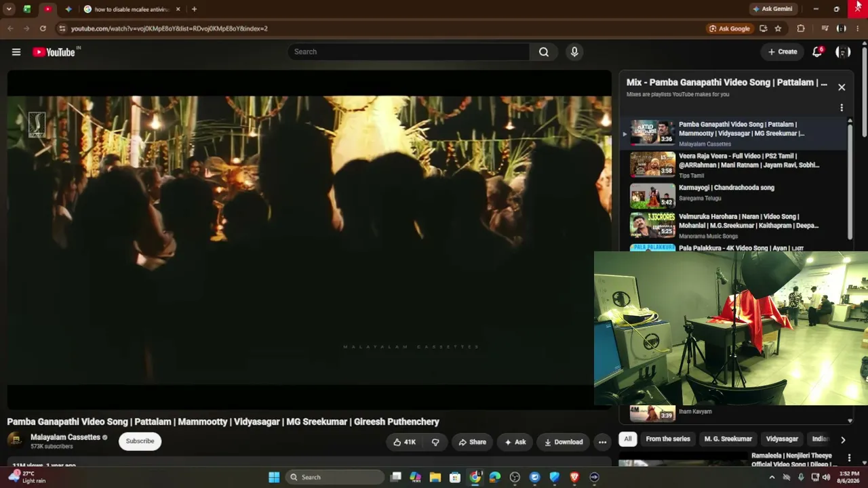Open the Malayalam Cassettes channel link

[x=65, y=437]
